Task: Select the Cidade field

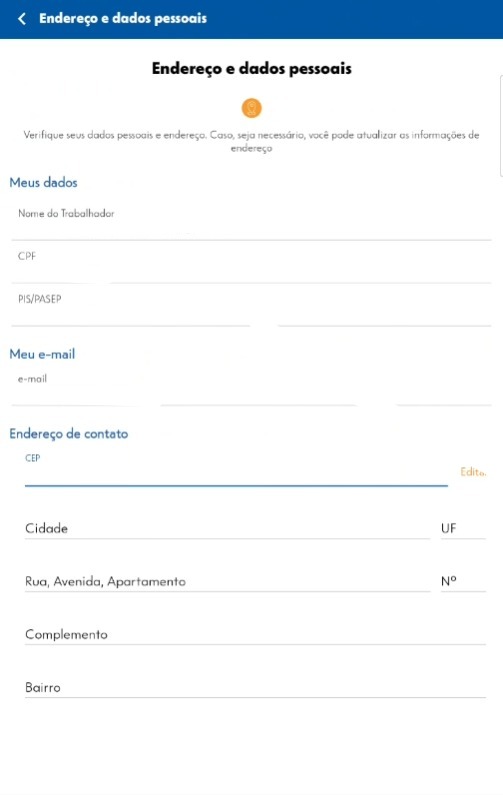Action: click(x=227, y=528)
